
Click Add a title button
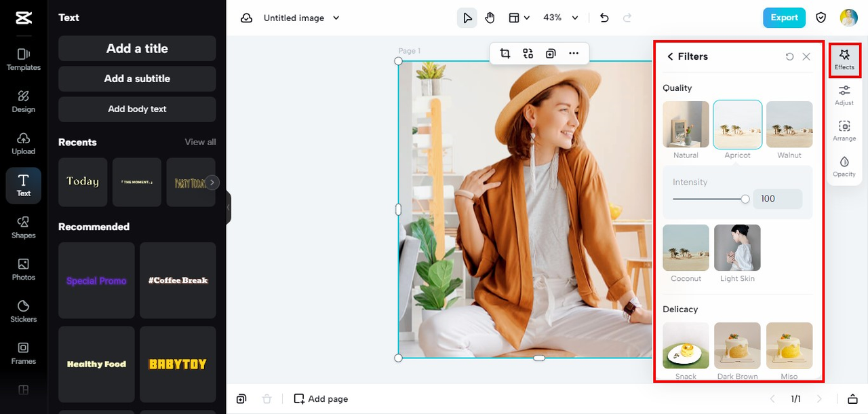tap(137, 48)
